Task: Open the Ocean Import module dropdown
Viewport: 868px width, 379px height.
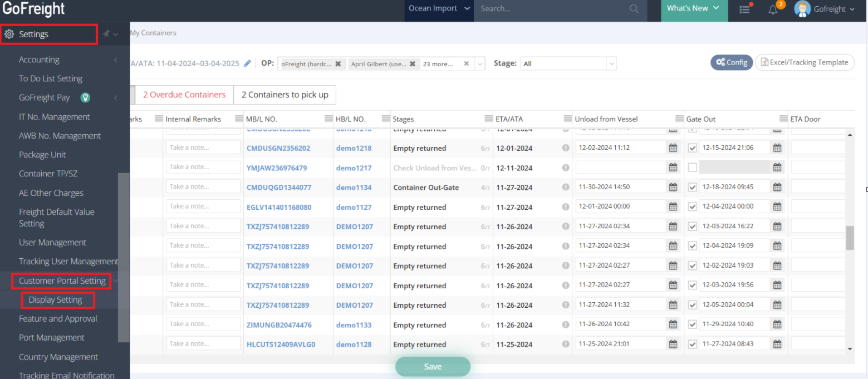Action: click(439, 9)
